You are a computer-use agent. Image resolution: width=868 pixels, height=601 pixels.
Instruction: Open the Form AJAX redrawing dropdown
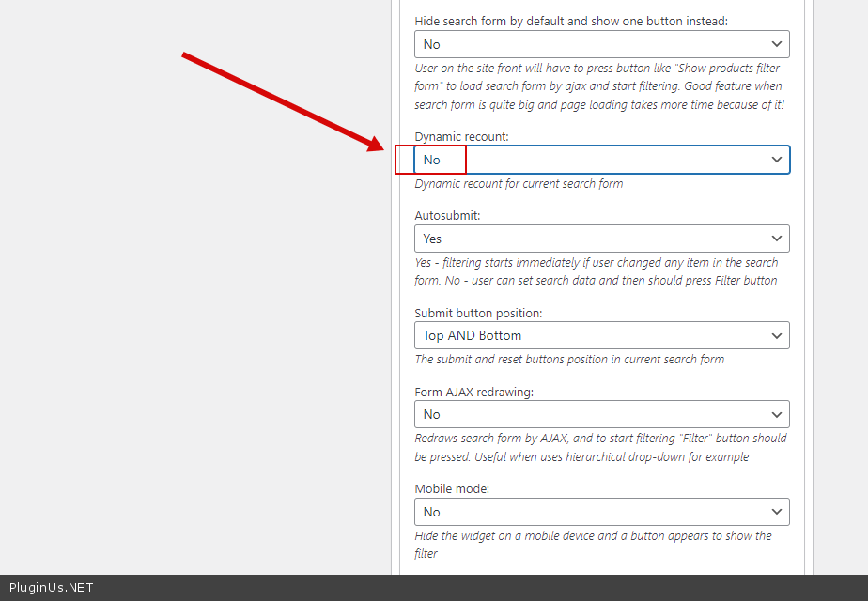click(x=601, y=414)
